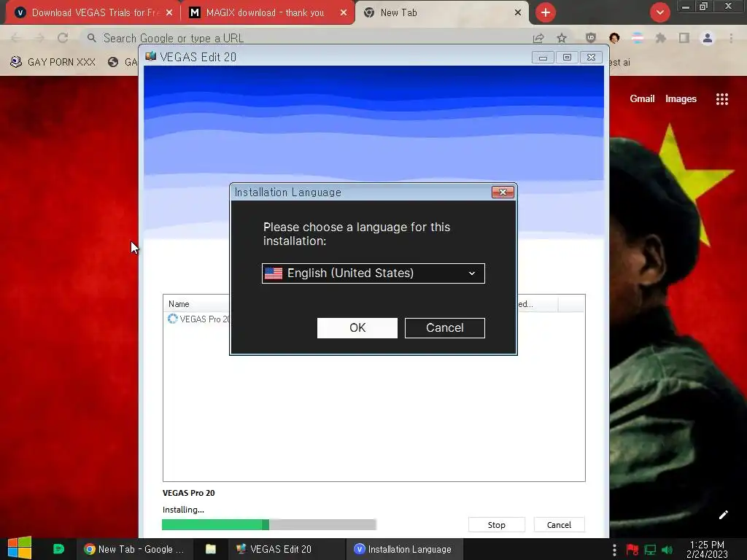Click the browser forward arrow
This screenshot has width=747, height=560.
tap(39, 38)
